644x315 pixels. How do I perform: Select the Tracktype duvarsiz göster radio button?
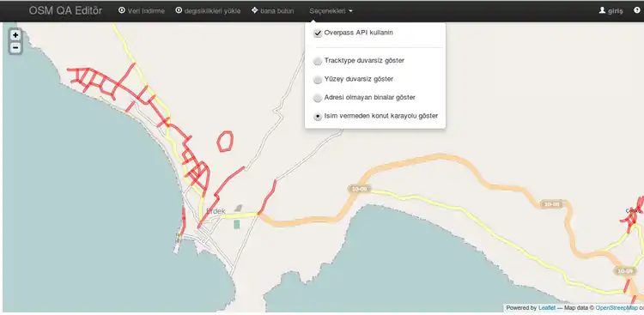click(x=318, y=61)
